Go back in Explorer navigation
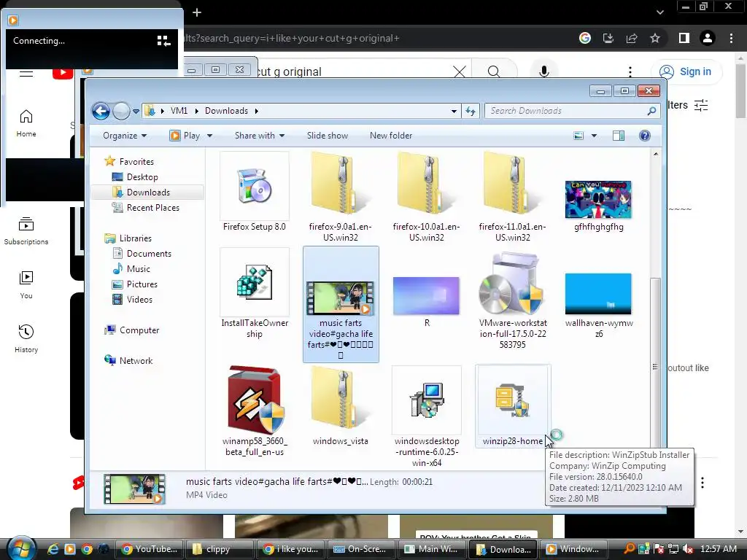 click(x=101, y=111)
